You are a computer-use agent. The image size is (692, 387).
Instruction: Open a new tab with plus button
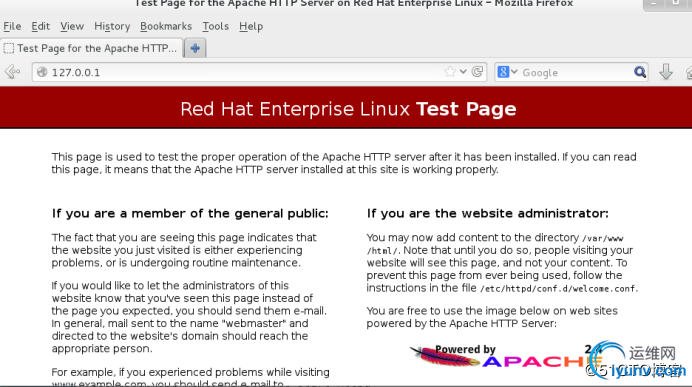pos(195,48)
